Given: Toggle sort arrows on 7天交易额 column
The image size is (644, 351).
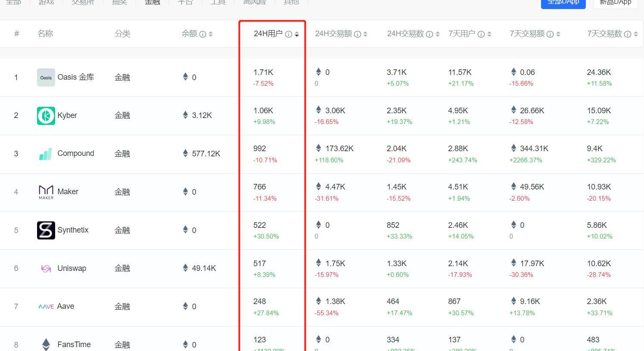Looking at the screenshot, I should (558, 34).
